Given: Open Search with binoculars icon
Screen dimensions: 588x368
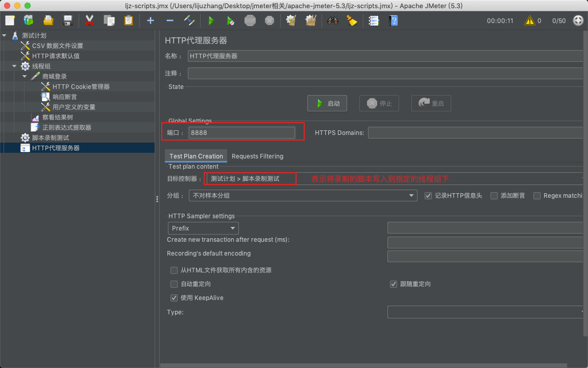Looking at the screenshot, I should point(333,20).
